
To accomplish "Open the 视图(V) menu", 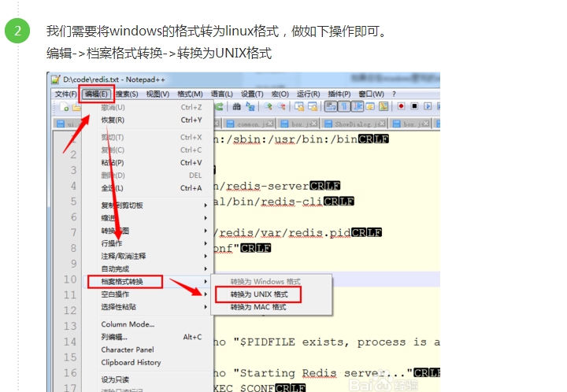I will point(157,94).
